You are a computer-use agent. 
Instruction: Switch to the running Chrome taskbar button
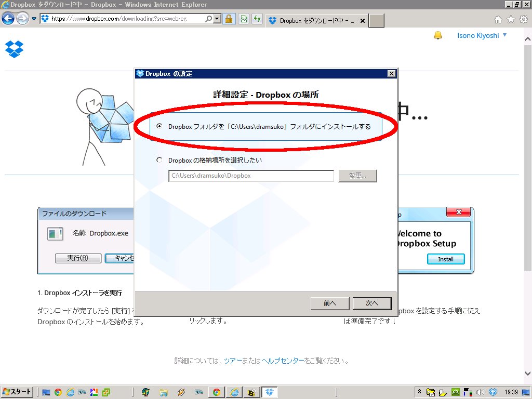[217, 393]
